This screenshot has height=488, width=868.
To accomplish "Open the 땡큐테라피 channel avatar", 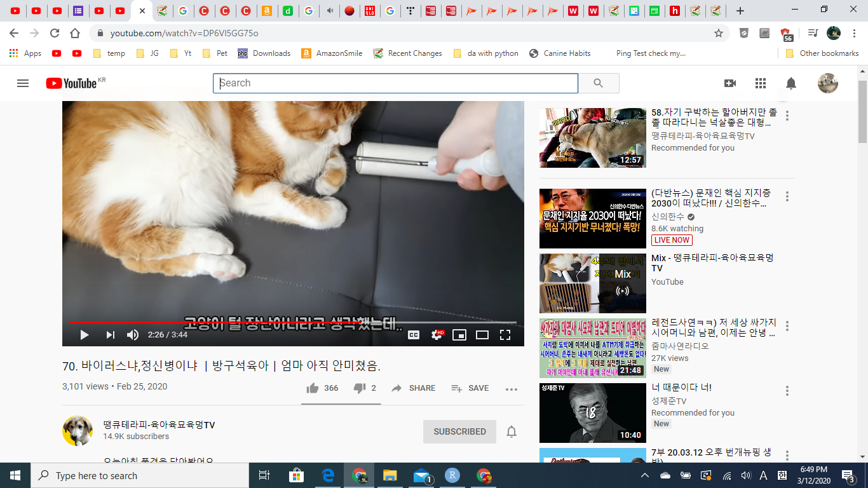I will [x=78, y=431].
